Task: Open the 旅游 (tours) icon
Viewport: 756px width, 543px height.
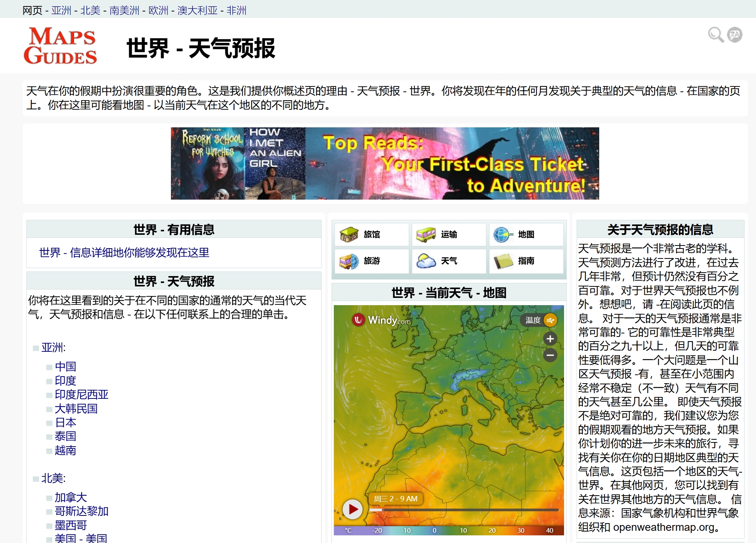Action: 348,261
